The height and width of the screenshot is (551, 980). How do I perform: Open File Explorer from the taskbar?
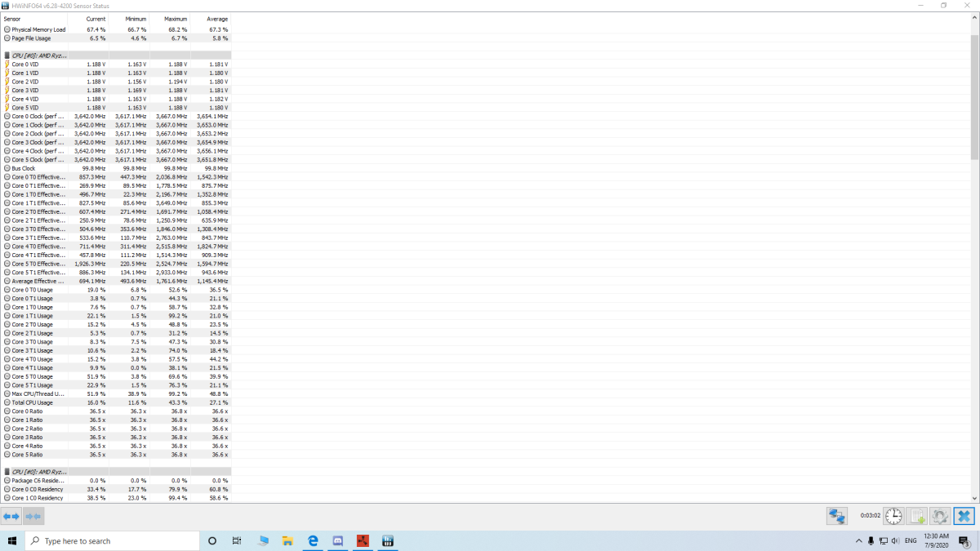287,540
